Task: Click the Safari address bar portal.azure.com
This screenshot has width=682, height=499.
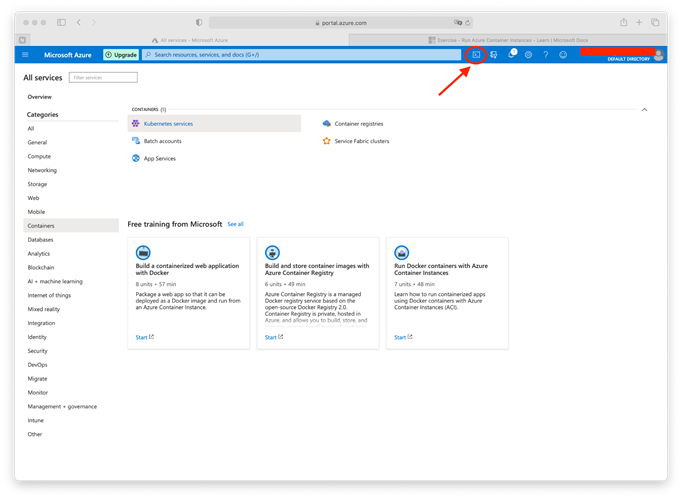Action: click(x=341, y=23)
